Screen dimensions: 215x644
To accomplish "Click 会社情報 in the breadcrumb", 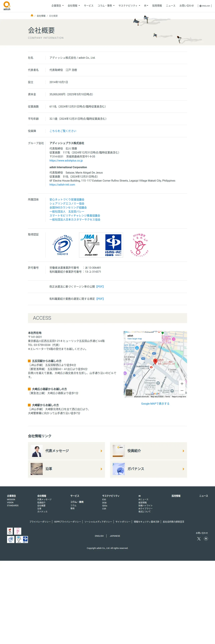I will [x=41, y=16].
